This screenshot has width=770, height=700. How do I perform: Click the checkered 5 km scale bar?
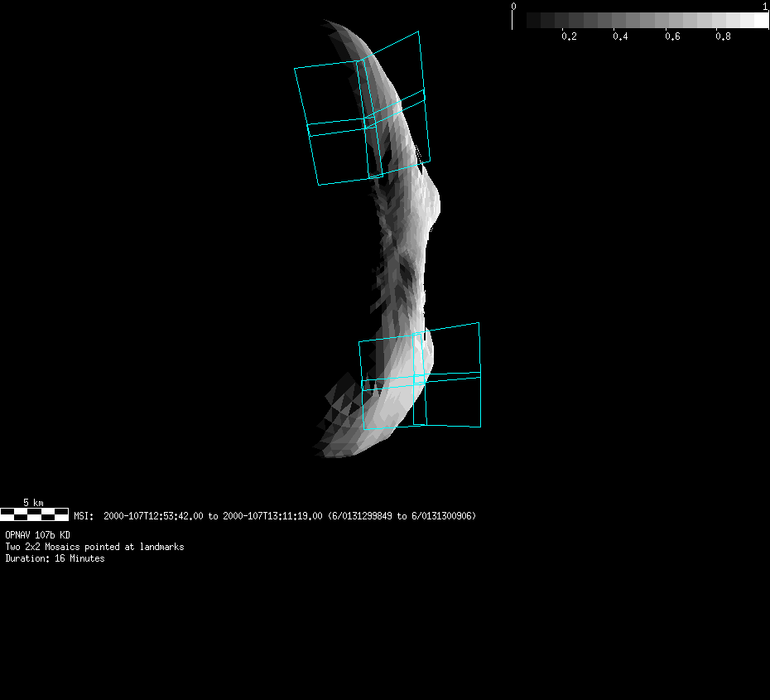pyautogui.click(x=34, y=514)
